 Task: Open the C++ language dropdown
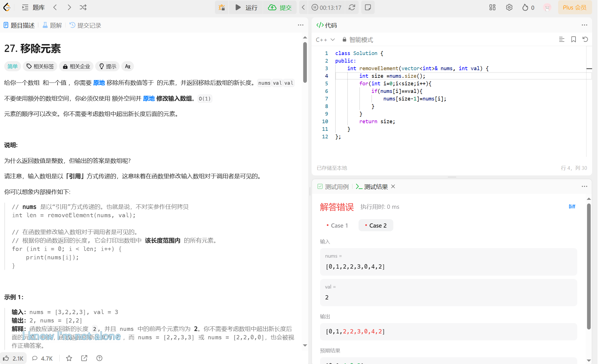[x=325, y=40]
